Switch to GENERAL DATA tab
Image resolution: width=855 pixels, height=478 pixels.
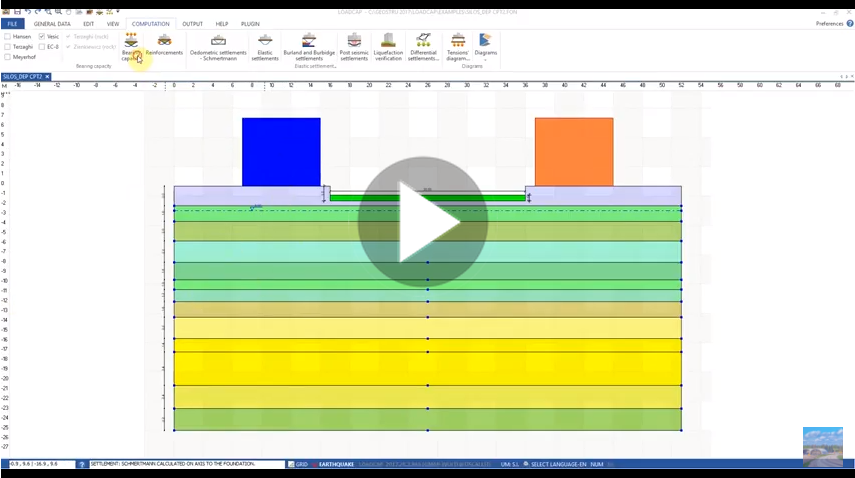click(x=52, y=24)
